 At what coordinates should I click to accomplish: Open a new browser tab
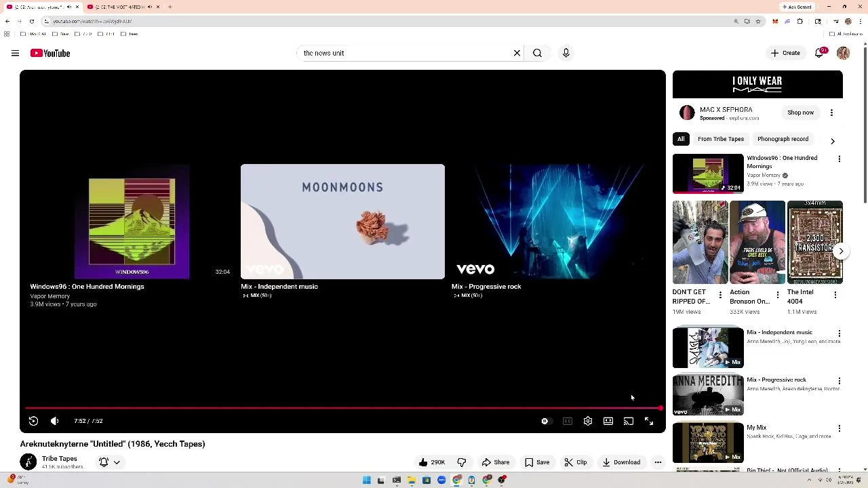[x=170, y=7]
